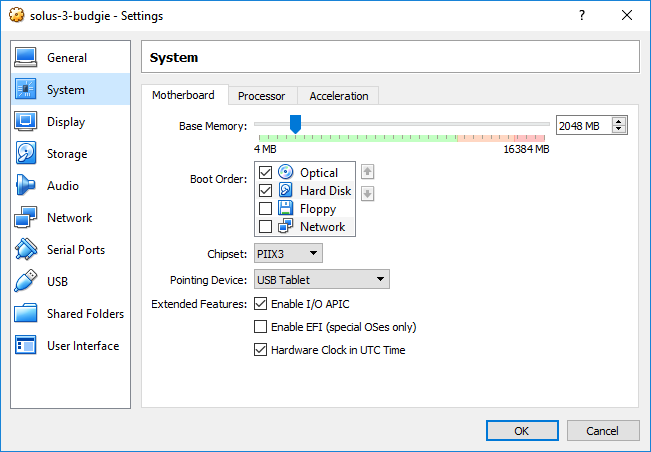
Task: Click the Base Memory slider handle
Action: (295, 124)
